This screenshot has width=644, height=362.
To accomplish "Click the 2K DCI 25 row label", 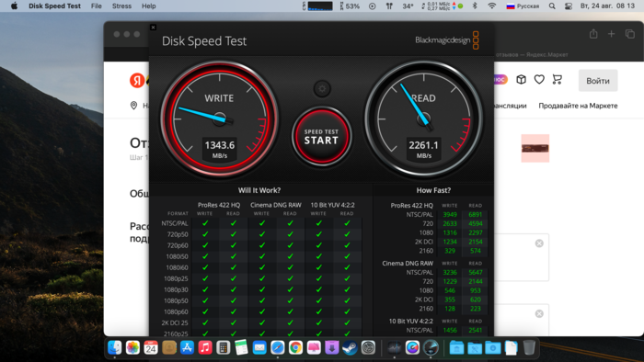I will (x=175, y=323).
